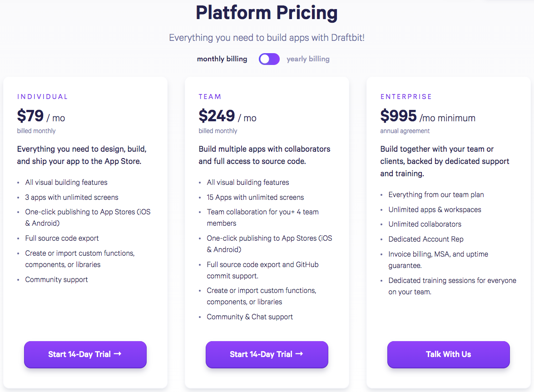
Task: Click the $995 Enterprise price
Action: point(398,116)
